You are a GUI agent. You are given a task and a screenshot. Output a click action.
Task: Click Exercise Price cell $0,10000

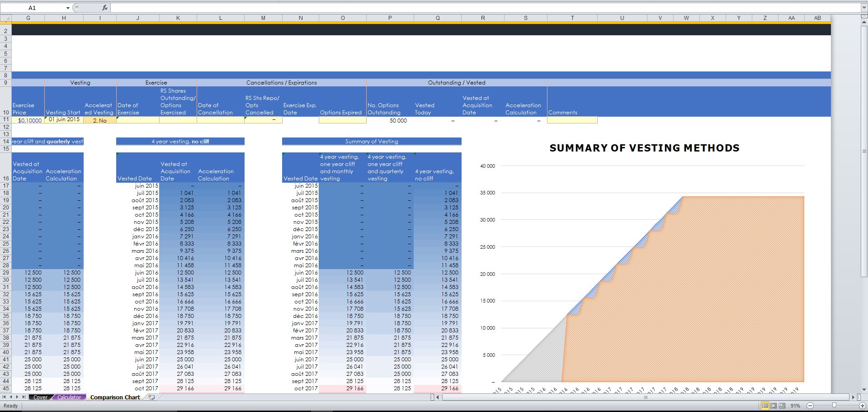(x=28, y=120)
